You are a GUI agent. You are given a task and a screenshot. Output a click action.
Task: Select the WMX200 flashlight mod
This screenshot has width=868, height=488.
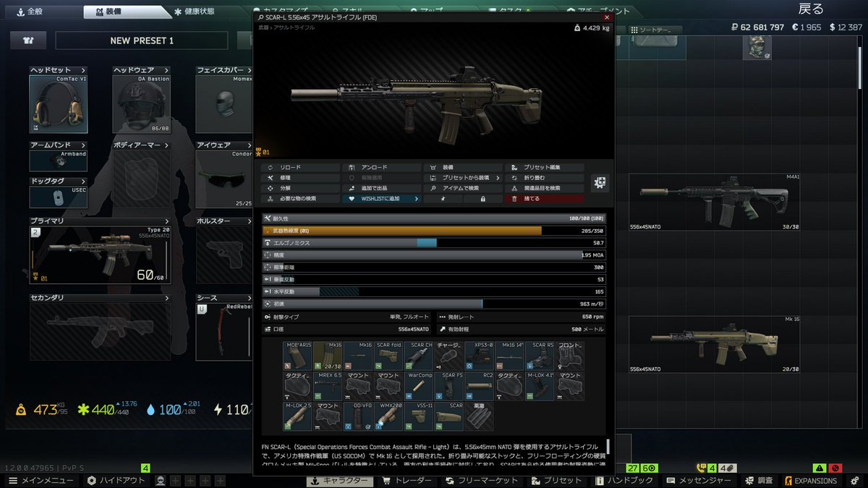[x=388, y=416]
